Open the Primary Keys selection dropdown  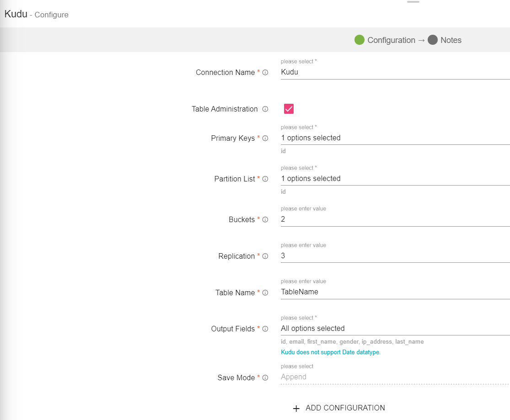(x=394, y=138)
